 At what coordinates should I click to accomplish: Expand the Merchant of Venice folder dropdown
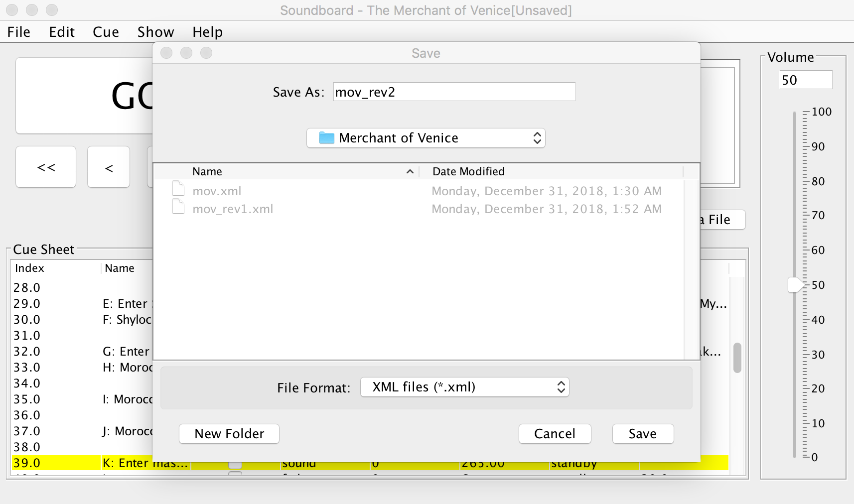[426, 138]
